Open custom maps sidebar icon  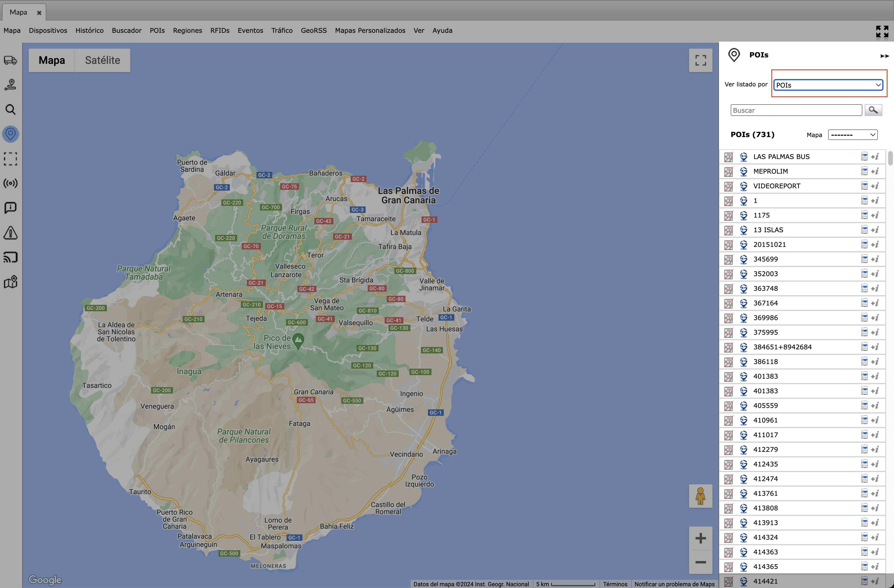click(11, 282)
